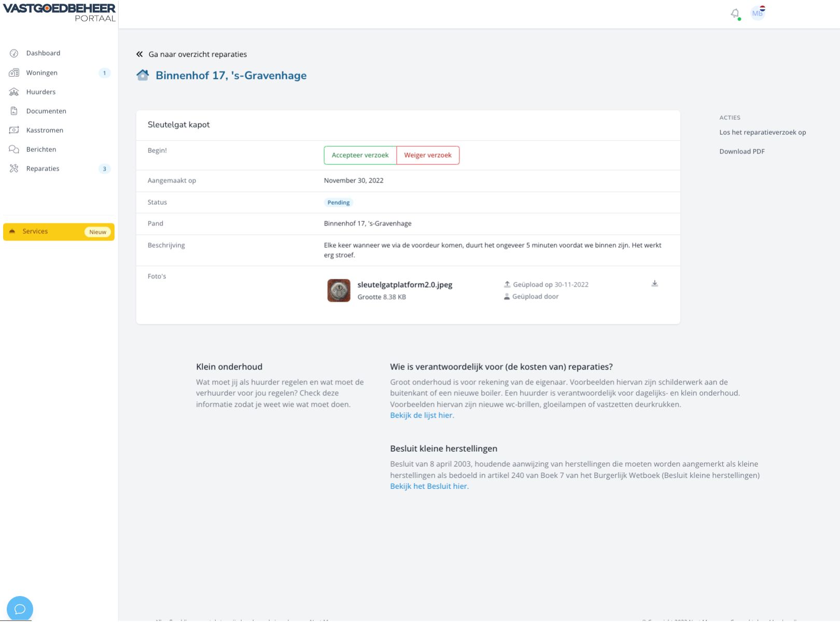Click the yellow Services button

click(59, 232)
